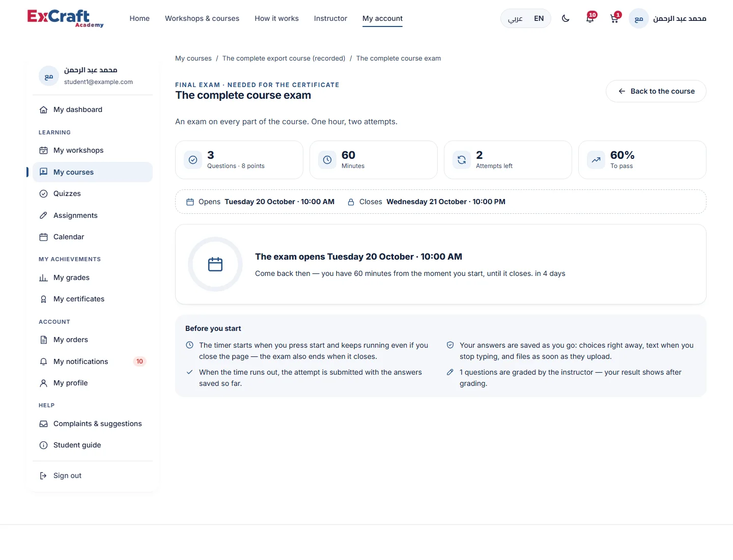
Task: Click the header user name text
Action: tap(680, 18)
